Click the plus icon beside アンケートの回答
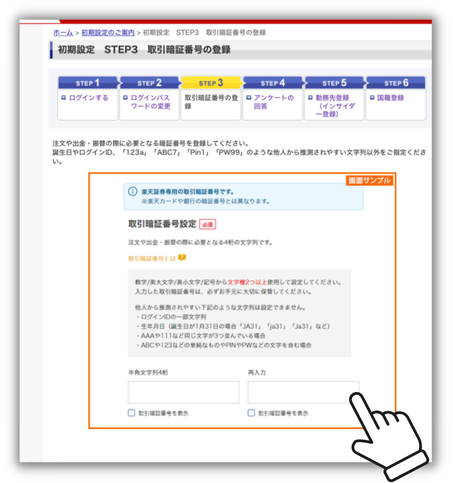 coord(249,98)
